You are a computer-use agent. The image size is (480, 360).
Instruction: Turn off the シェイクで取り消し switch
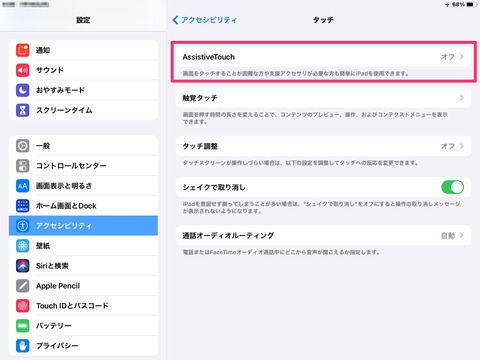452,187
